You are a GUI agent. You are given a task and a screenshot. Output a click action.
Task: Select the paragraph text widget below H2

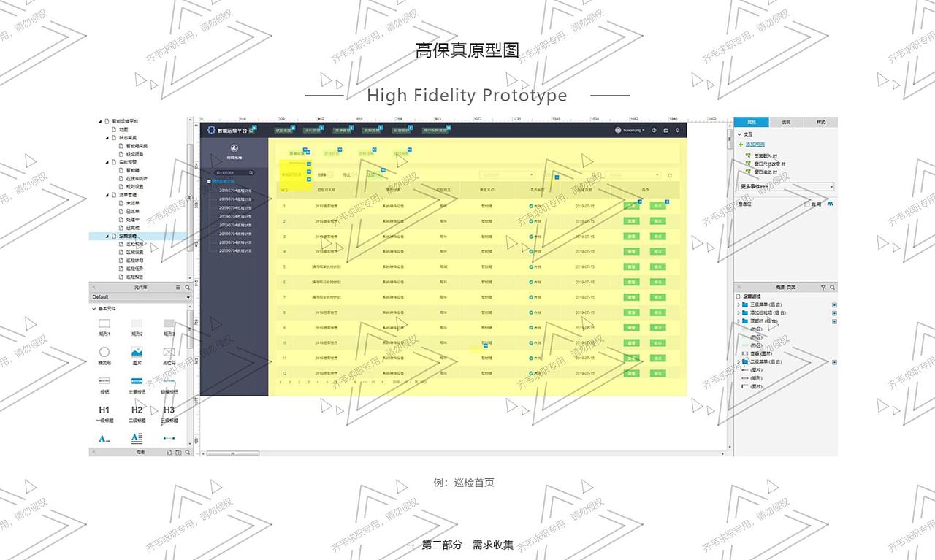[x=137, y=438]
